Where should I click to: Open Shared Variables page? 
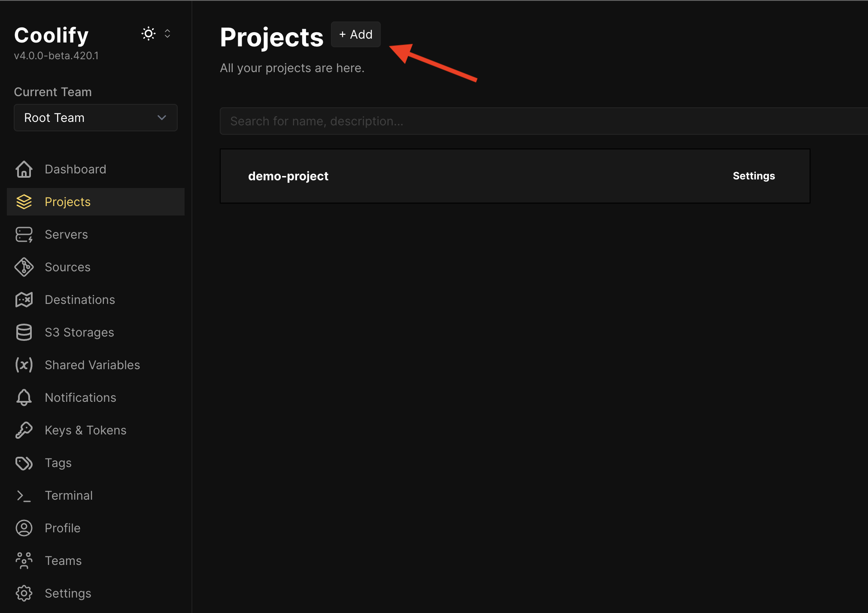(96, 365)
